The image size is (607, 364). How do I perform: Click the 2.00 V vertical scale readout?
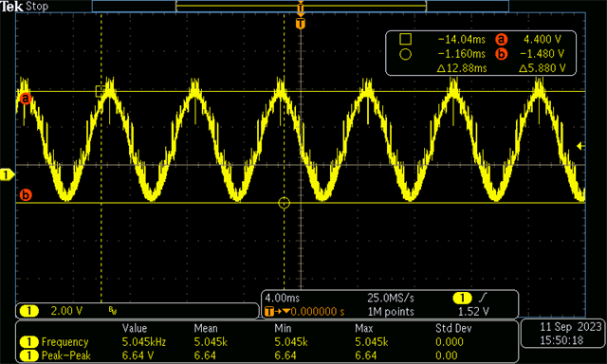(x=66, y=311)
